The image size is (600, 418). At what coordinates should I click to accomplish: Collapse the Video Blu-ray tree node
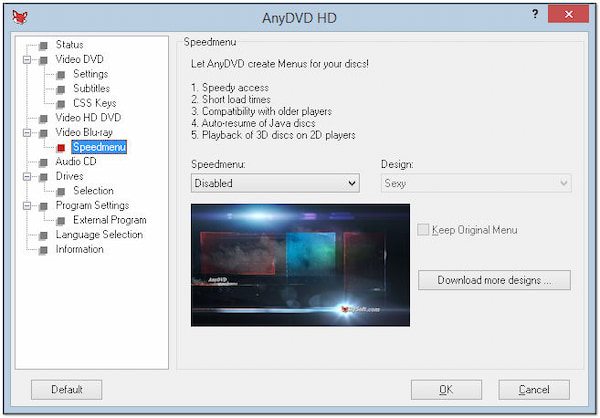(27, 133)
